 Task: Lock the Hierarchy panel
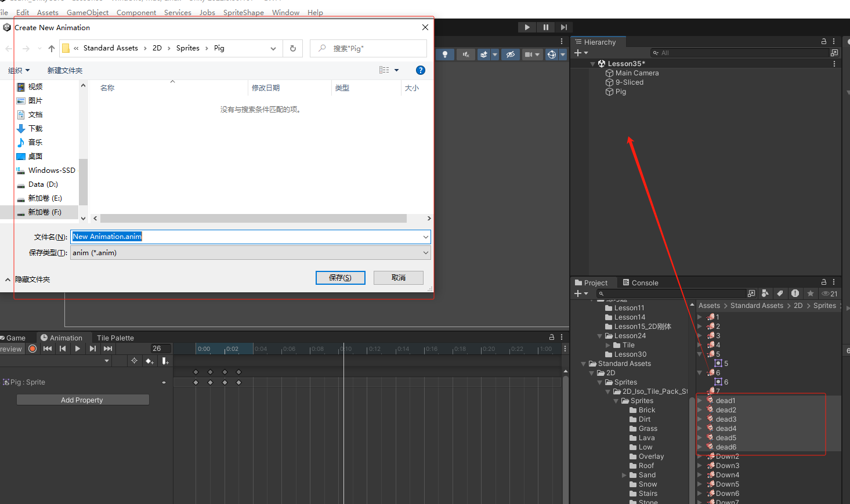coord(823,42)
